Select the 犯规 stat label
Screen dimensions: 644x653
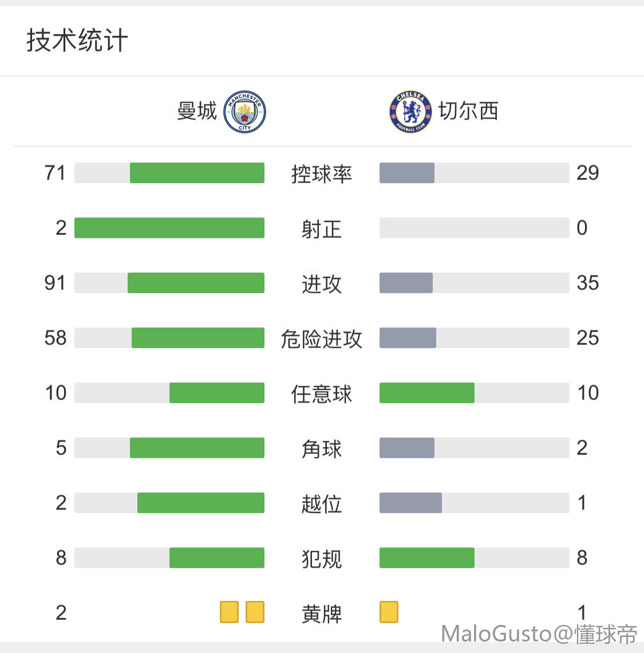[x=322, y=558]
